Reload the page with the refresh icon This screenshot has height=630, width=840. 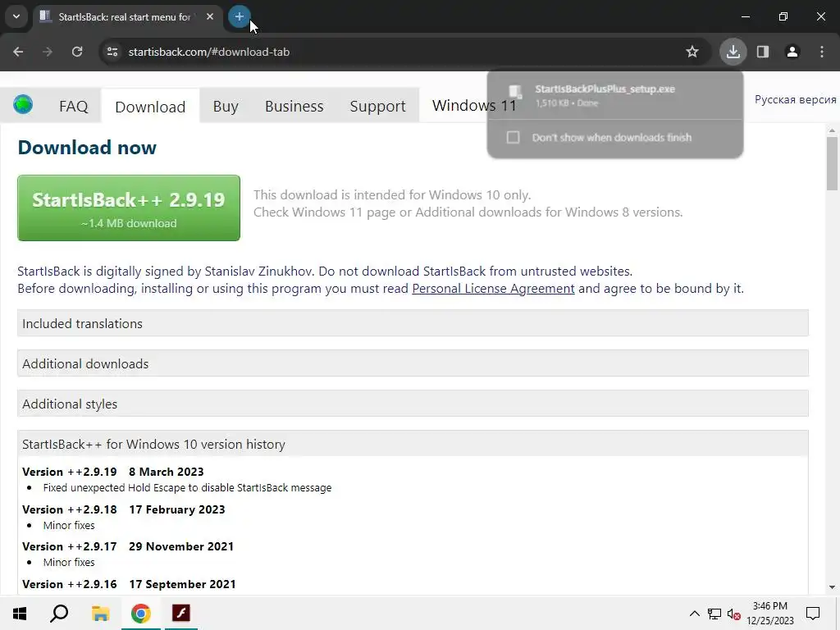point(77,52)
